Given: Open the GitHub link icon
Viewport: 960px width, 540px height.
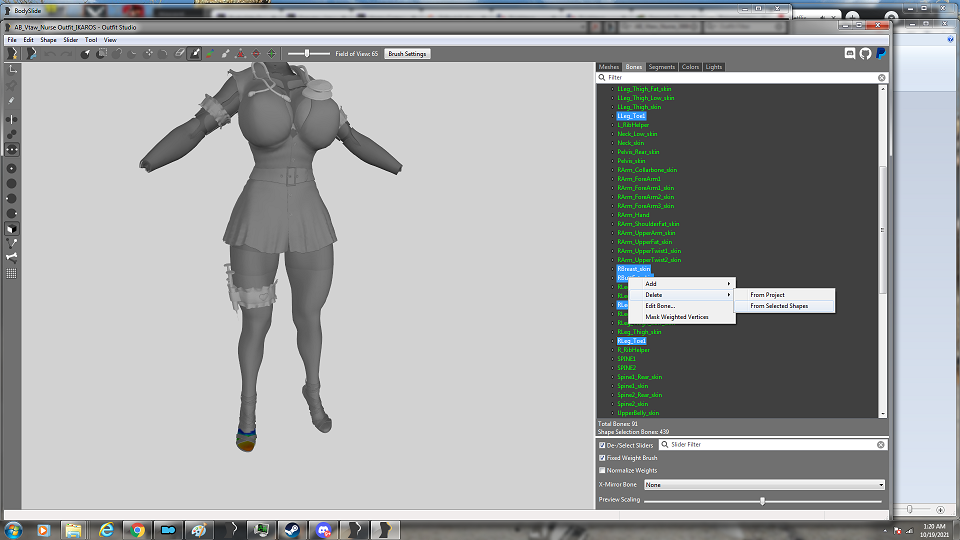Looking at the screenshot, I should click(x=865, y=54).
